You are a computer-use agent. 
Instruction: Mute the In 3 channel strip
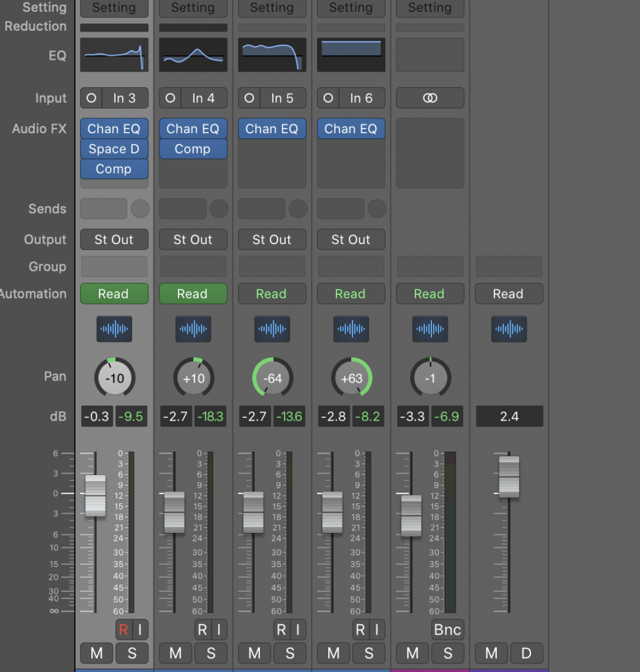[x=96, y=653]
